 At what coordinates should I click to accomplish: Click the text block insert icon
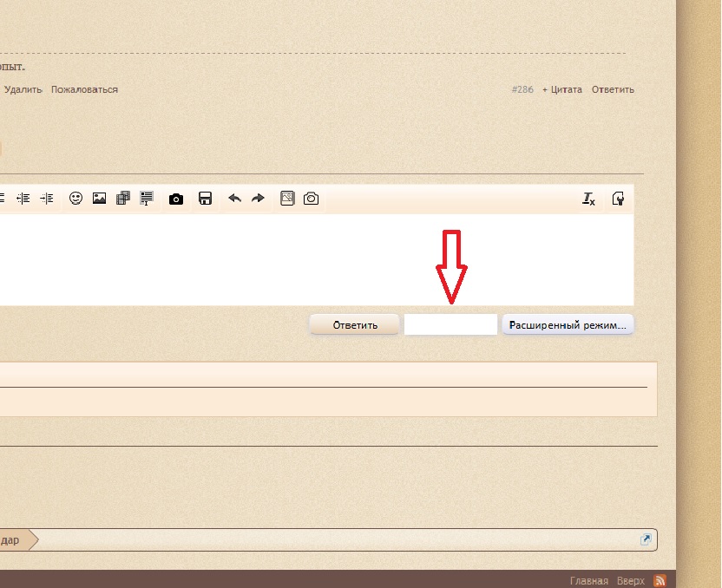coord(147,199)
